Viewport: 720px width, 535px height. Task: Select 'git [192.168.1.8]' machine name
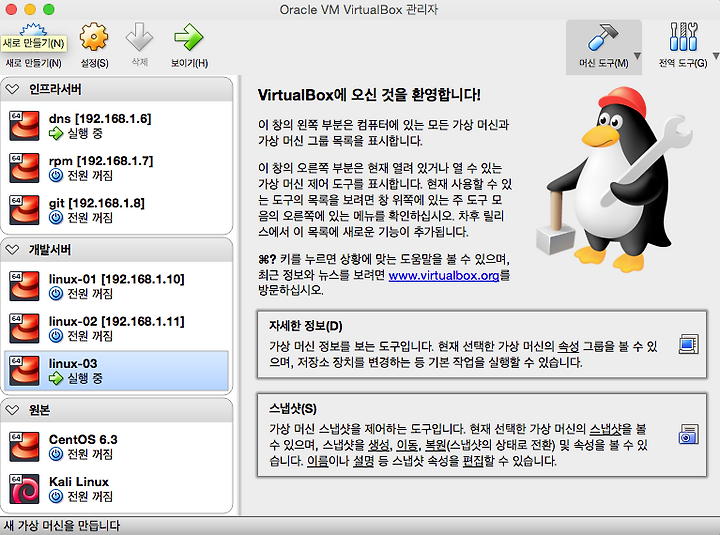click(96, 203)
